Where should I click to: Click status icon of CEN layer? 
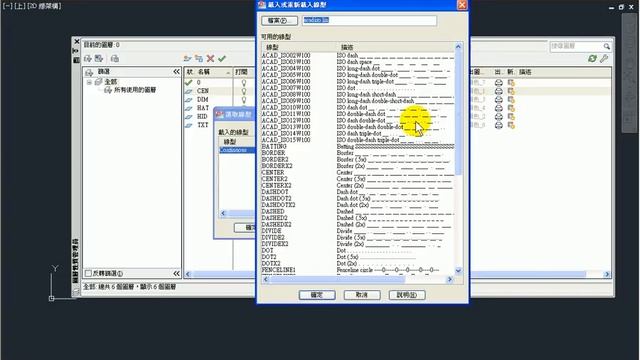189,91
